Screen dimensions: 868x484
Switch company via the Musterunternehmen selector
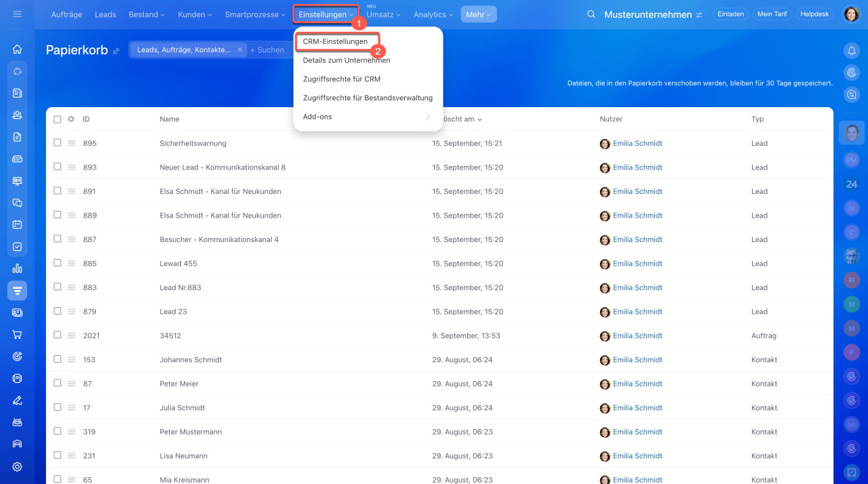tap(653, 14)
